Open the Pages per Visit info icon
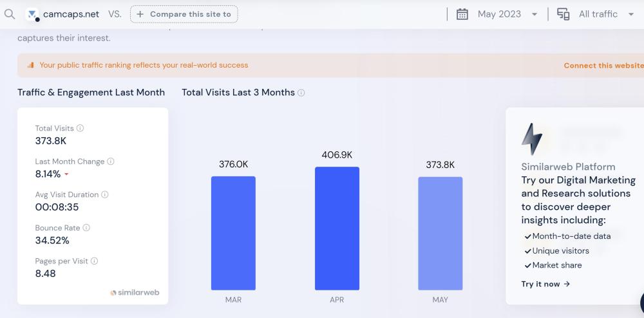Image resolution: width=644 pixels, height=318 pixels. click(94, 261)
